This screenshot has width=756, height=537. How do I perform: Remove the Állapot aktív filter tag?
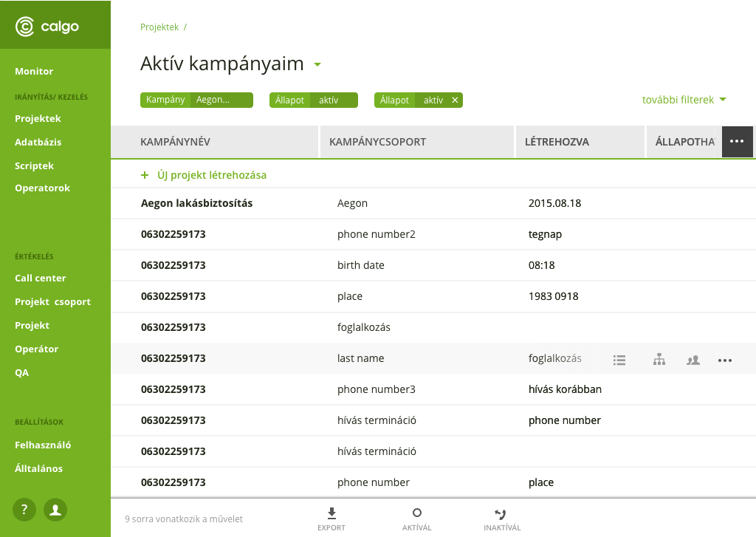(455, 100)
